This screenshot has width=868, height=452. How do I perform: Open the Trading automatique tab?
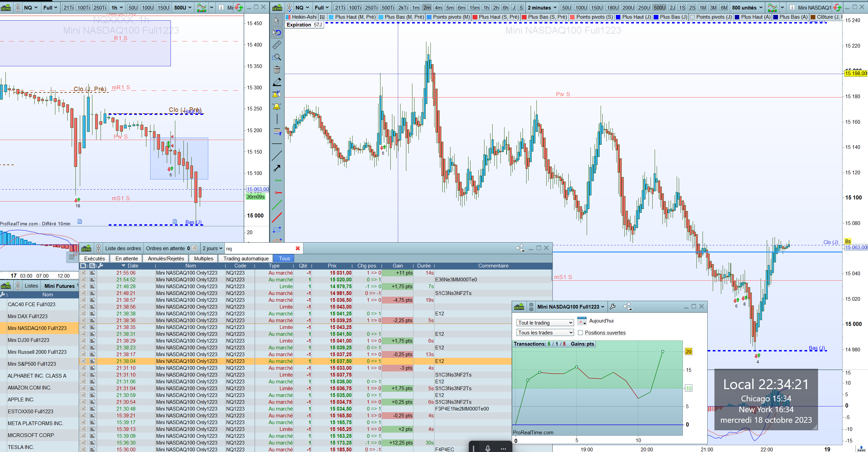coord(246,258)
